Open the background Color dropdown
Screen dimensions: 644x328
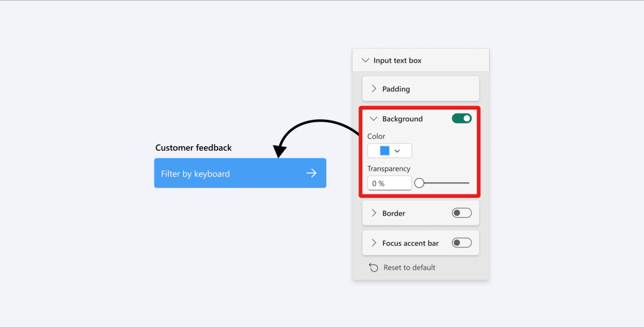click(389, 151)
